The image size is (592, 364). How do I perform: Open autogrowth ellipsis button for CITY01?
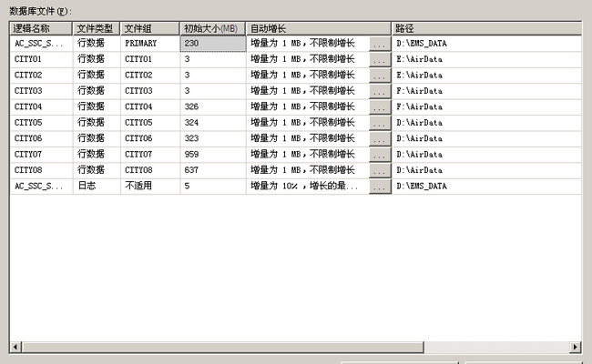(x=380, y=60)
